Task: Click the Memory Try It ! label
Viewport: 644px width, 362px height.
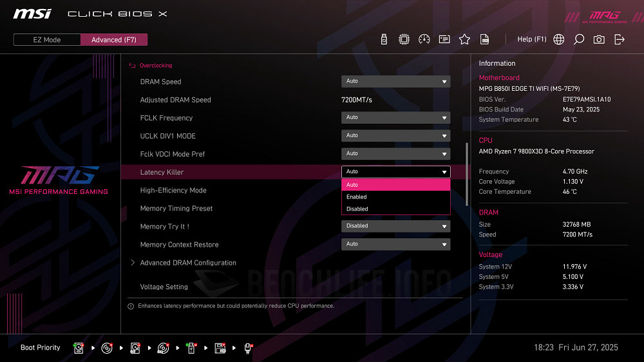Action: [x=165, y=226]
